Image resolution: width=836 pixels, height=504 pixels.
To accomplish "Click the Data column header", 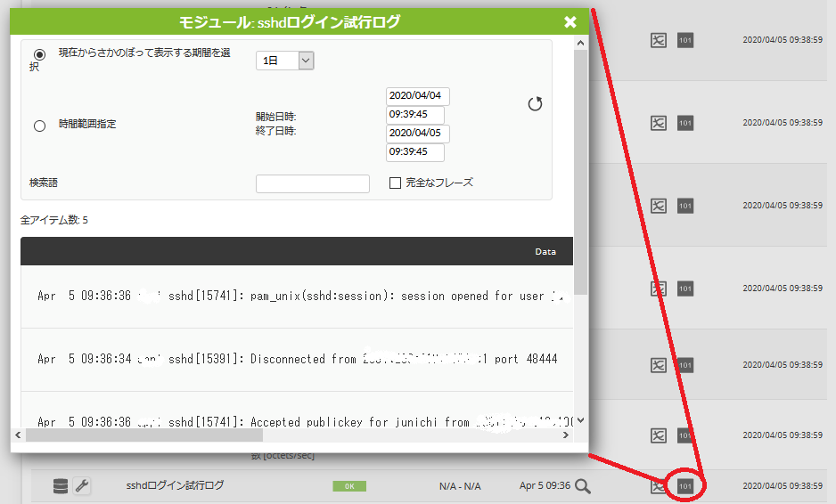I will click(x=545, y=251).
